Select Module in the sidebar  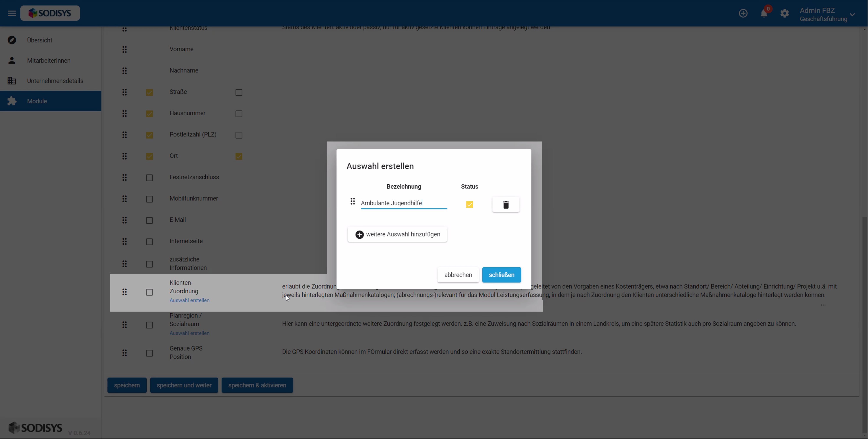(x=51, y=101)
